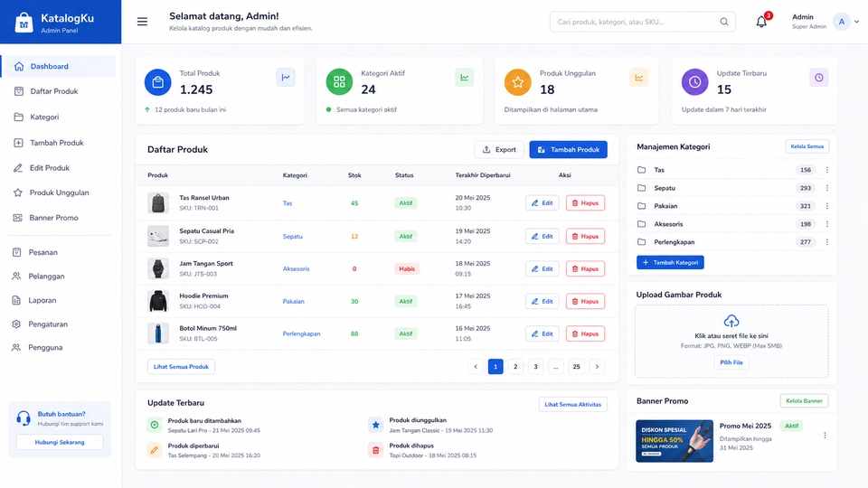
Task: Click the Update Terbaru clock icon
Action: pyautogui.click(x=819, y=78)
